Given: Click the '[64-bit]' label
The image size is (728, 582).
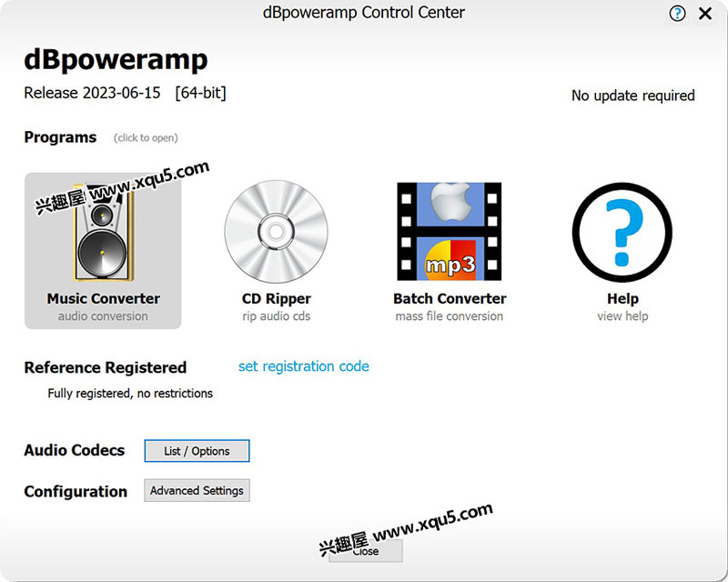Looking at the screenshot, I should pyautogui.click(x=200, y=93).
